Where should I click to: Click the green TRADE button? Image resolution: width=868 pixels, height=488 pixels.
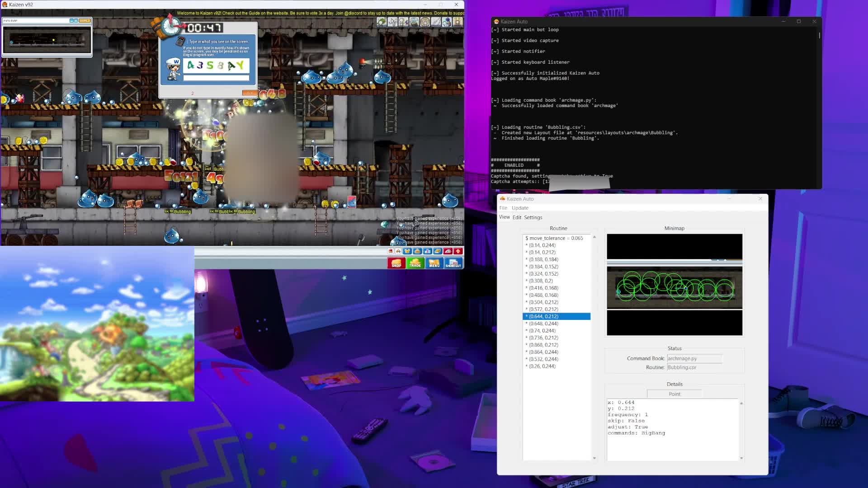415,263
